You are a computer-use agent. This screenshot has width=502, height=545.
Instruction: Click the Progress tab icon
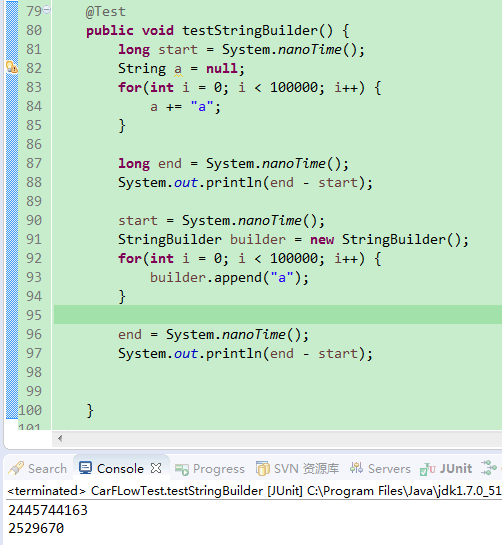point(181,469)
